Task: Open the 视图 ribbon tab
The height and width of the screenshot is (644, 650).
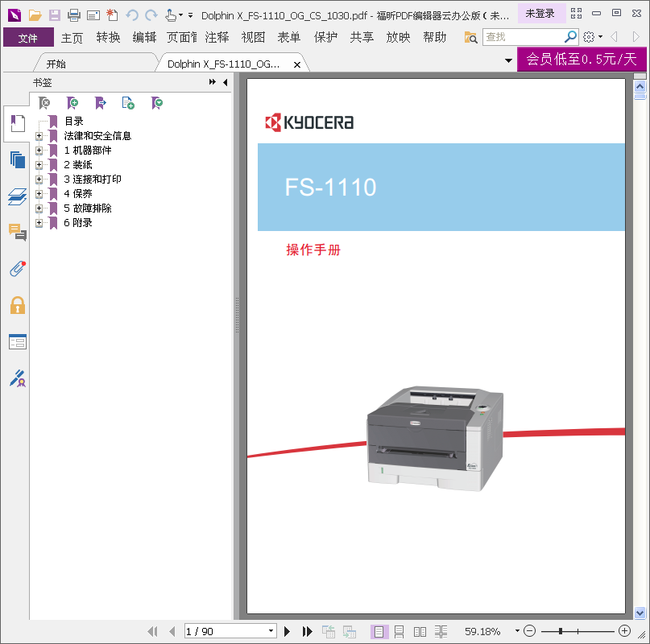Action: point(253,38)
